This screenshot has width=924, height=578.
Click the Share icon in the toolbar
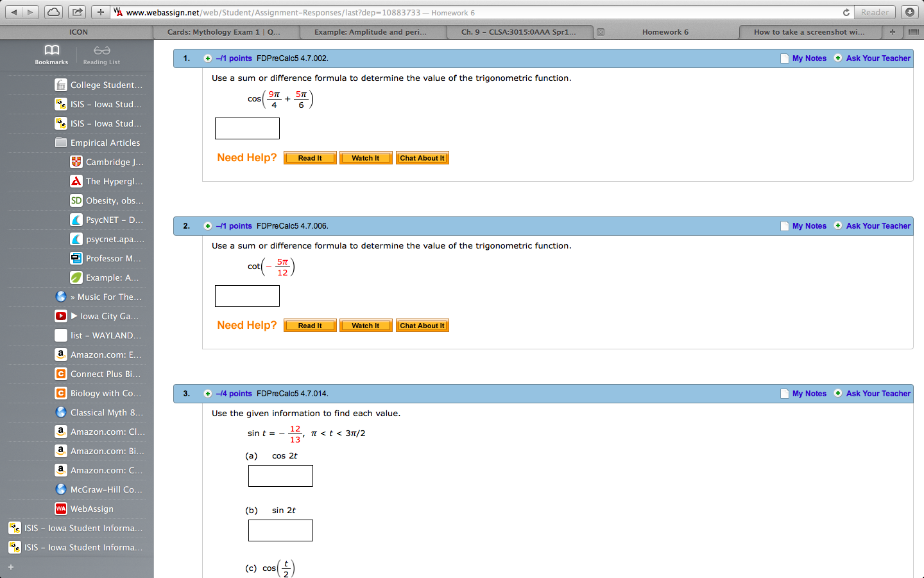76,11
